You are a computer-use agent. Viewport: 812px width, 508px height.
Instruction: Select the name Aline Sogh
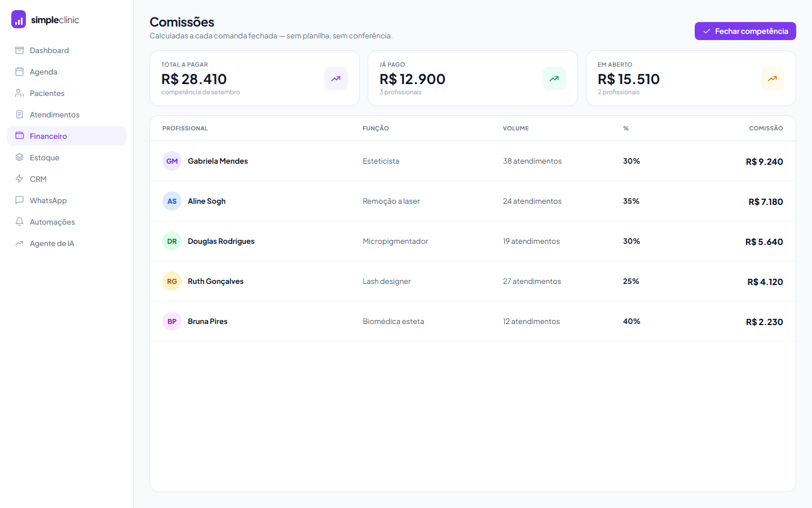[x=206, y=201]
